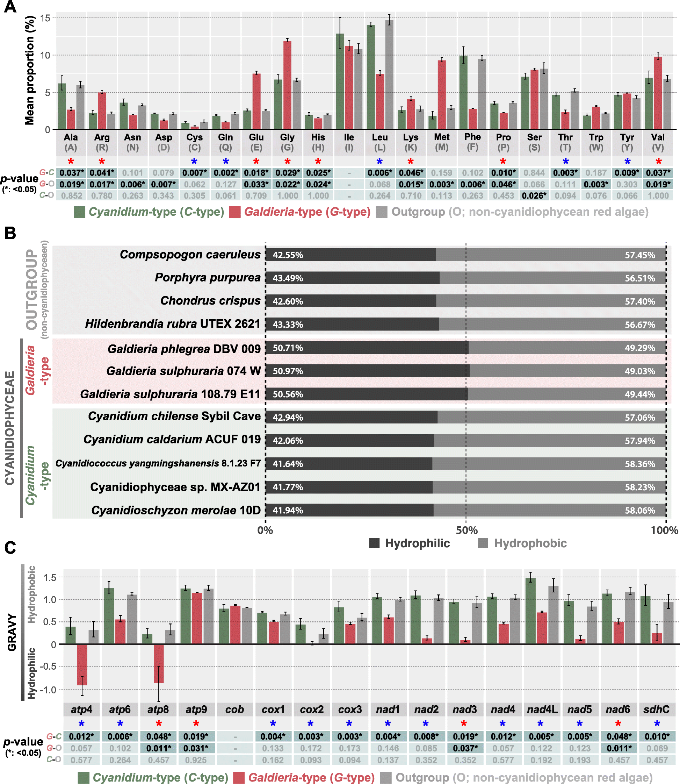Click the 'Val (V)' amino acid label
The height and width of the screenshot is (784, 680).
(x=658, y=142)
